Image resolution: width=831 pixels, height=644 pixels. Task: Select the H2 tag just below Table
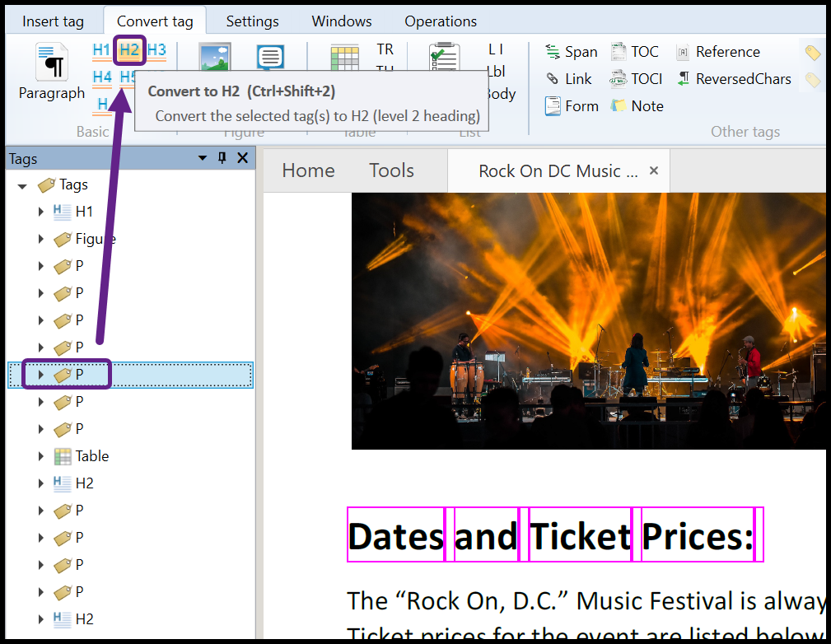click(x=73, y=483)
